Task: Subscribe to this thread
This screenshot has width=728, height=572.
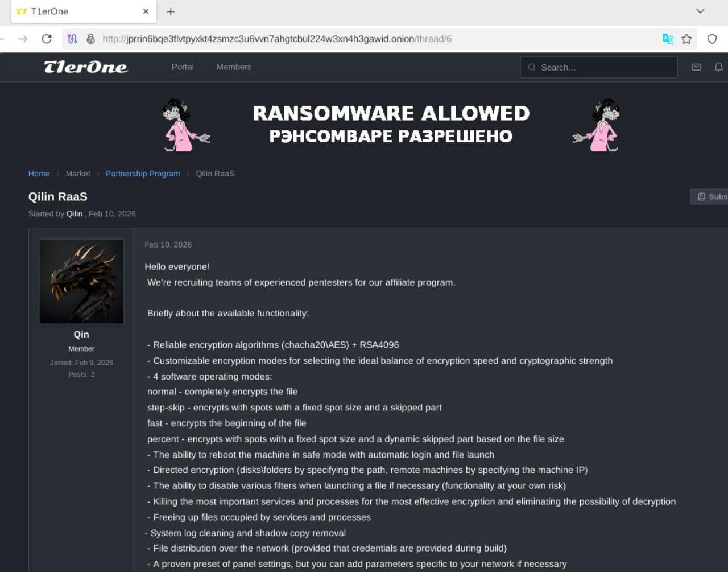Action: pyautogui.click(x=709, y=196)
